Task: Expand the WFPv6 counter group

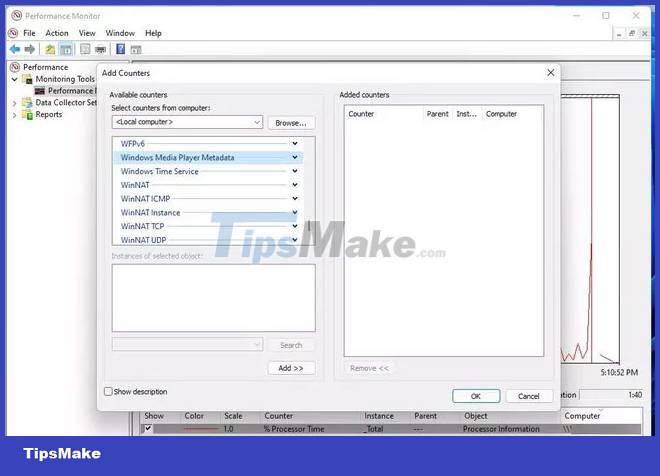Action: coord(295,144)
